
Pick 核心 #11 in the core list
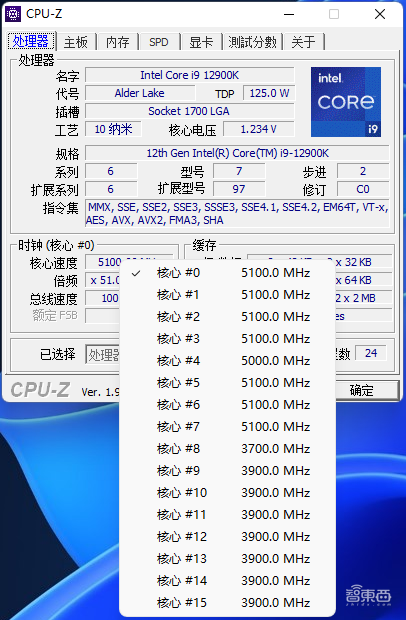(227, 515)
